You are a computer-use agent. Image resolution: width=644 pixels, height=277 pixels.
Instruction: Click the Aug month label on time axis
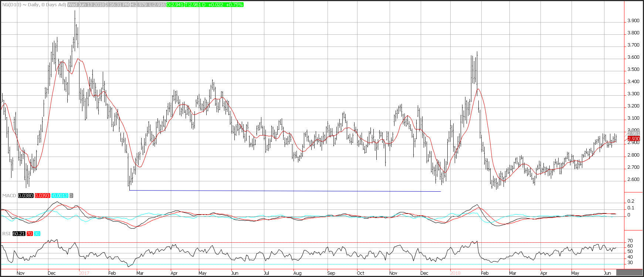(x=297, y=273)
